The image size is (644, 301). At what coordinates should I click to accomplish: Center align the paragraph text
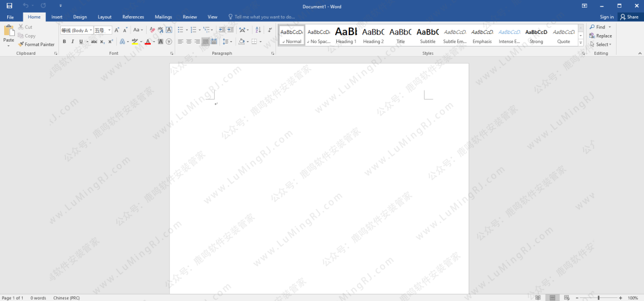(189, 42)
